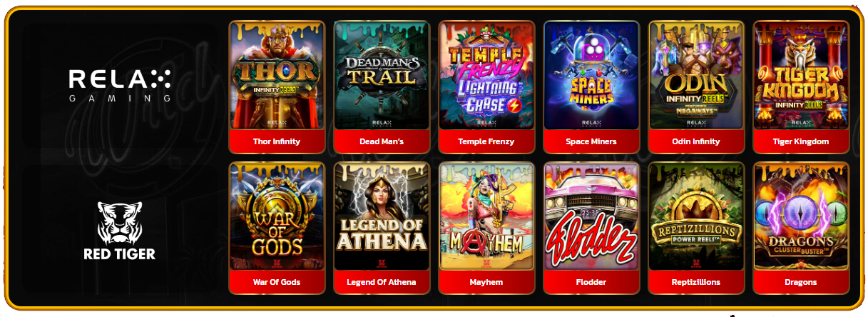Image resolution: width=868 pixels, height=317 pixels.
Task: Click the Reptizillions red label button
Action: pyautogui.click(x=696, y=282)
